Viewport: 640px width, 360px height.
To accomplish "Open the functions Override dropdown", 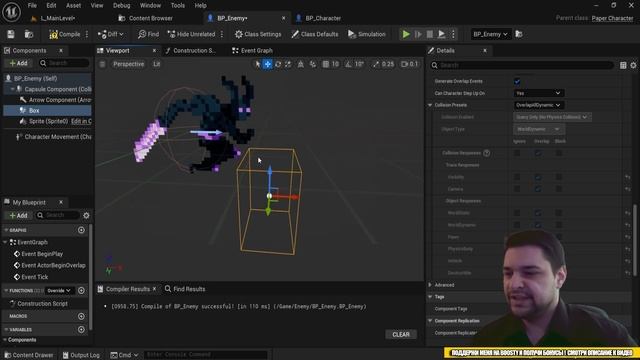I will coord(59,291).
